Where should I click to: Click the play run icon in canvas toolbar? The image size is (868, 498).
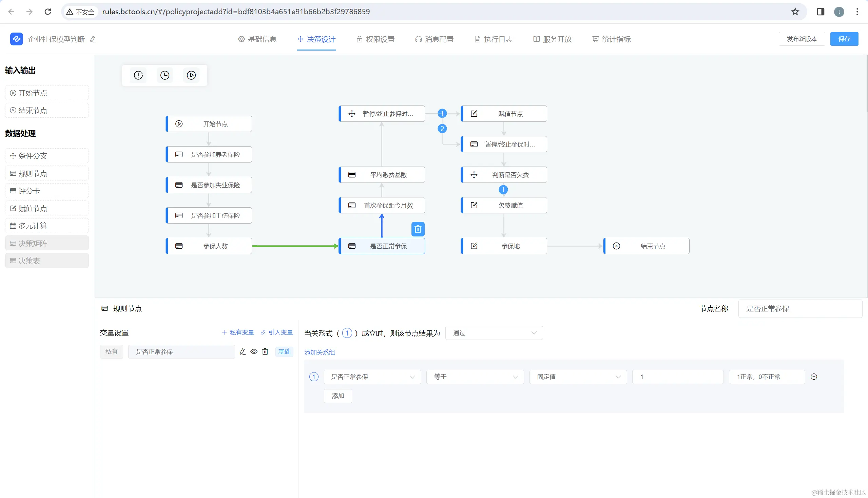click(191, 75)
